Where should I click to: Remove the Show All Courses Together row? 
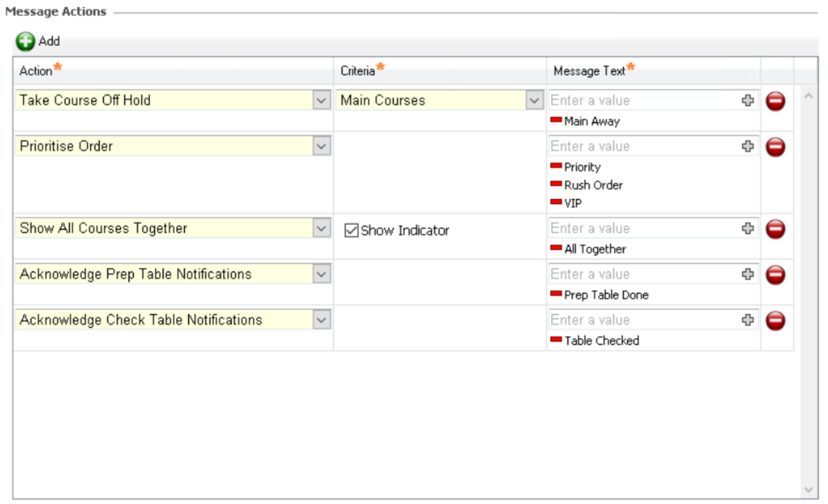(775, 229)
